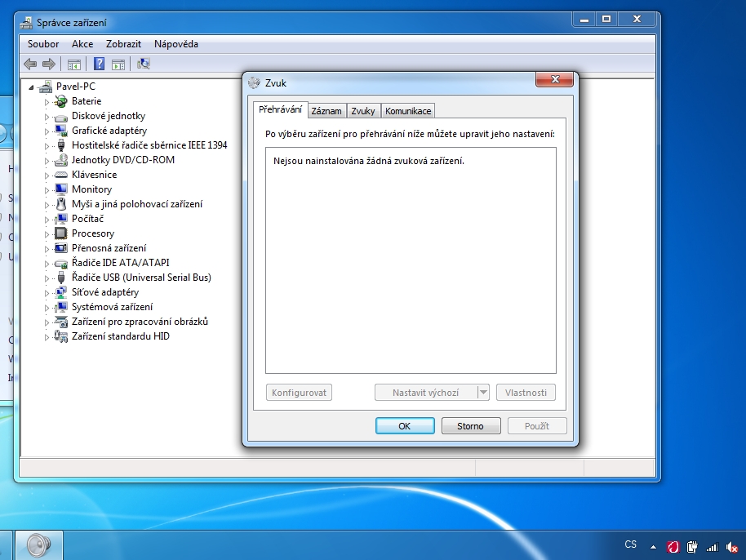Select the Síťové adaptéry network icon

coord(61,292)
